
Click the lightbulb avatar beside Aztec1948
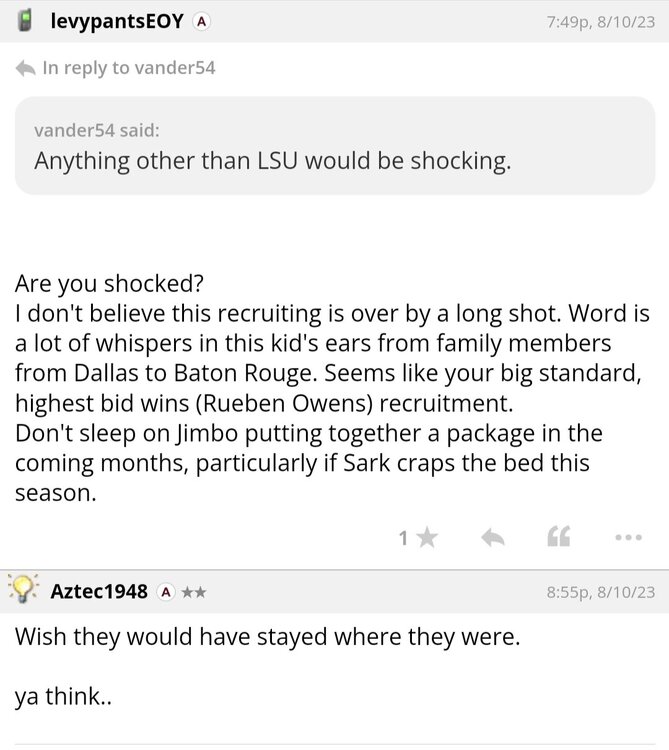point(24,591)
